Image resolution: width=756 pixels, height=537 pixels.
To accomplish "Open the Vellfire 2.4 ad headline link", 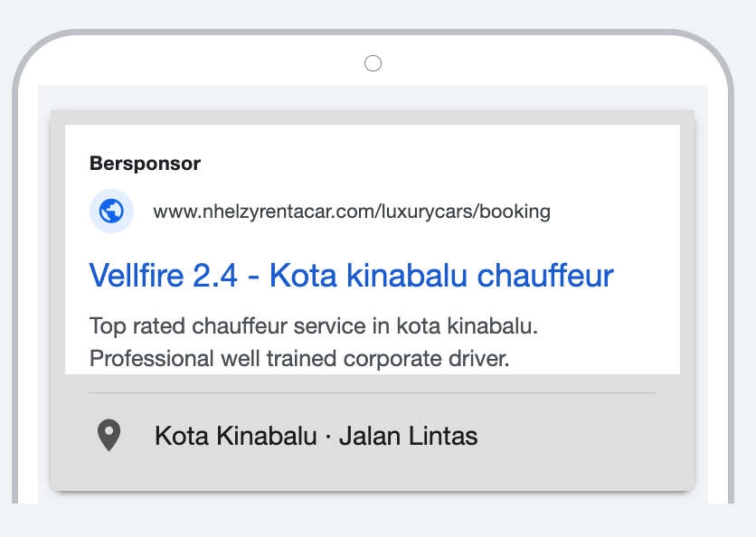I will [352, 276].
